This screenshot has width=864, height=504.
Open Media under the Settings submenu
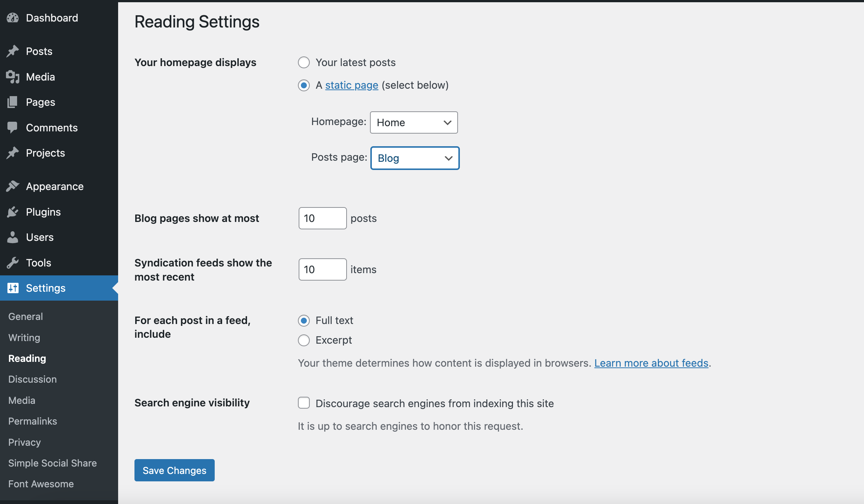tap(22, 400)
